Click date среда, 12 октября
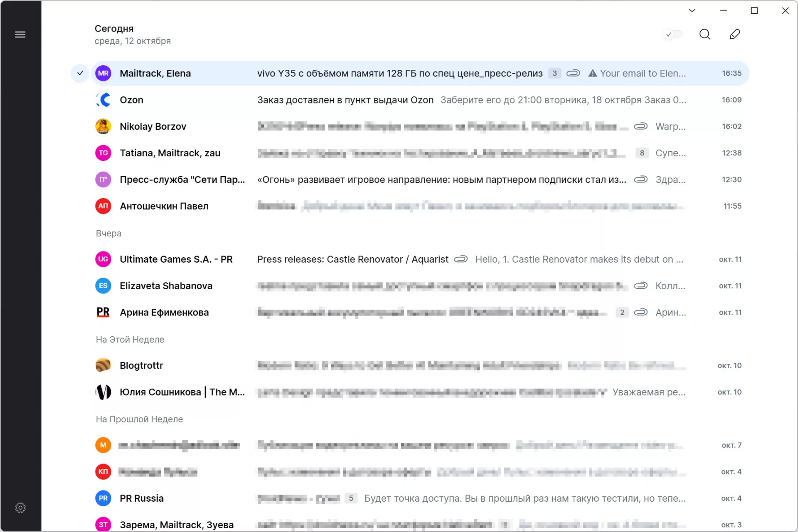Viewport: 798px width, 532px height. coord(133,41)
